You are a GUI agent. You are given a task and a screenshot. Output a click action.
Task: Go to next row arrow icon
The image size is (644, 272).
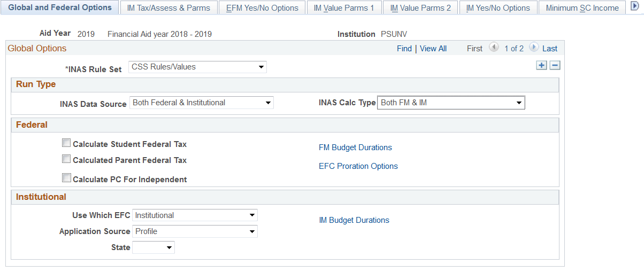click(534, 48)
